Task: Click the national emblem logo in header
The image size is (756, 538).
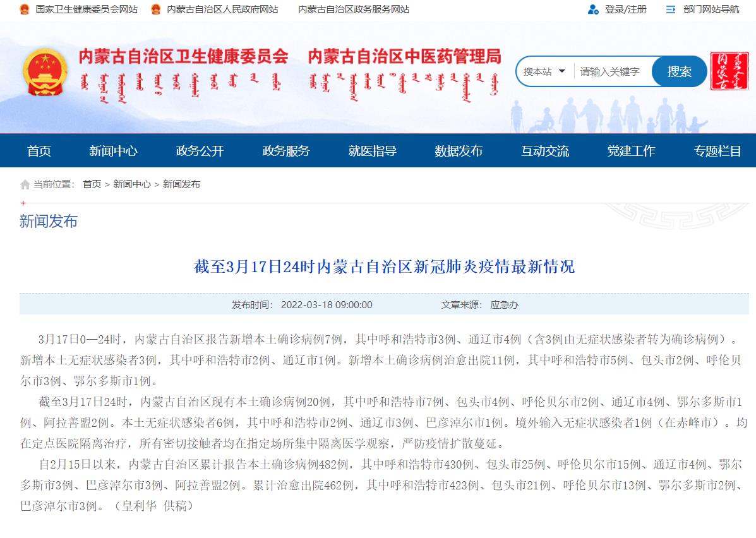Action: click(44, 72)
